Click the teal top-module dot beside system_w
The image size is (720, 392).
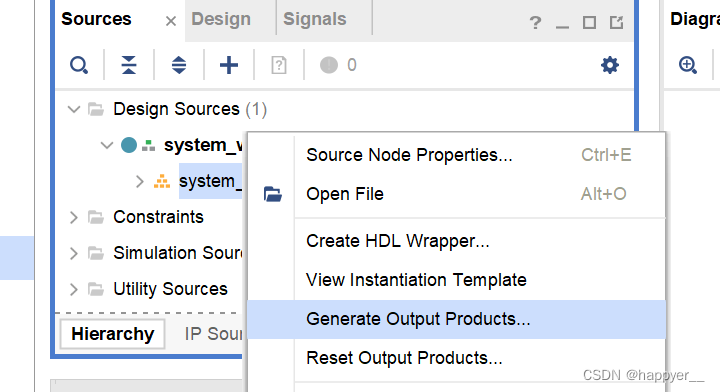(129, 145)
